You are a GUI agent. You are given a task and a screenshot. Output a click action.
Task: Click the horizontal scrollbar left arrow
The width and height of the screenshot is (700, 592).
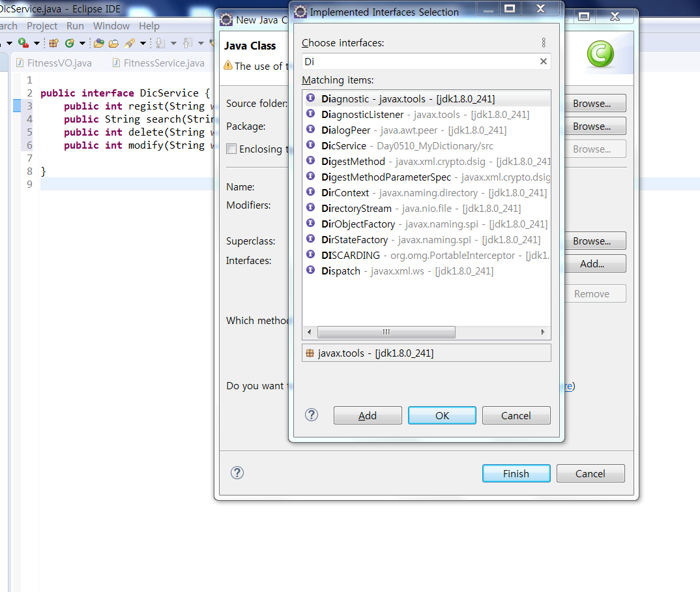tap(310, 332)
